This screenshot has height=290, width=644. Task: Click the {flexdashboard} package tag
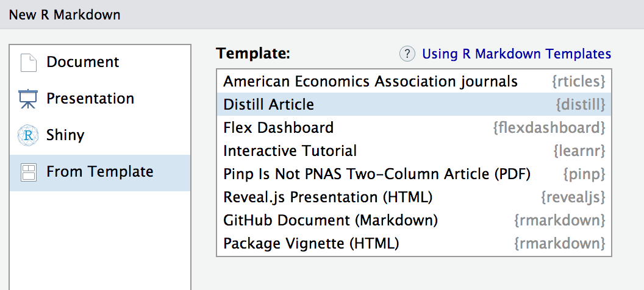[x=549, y=128]
